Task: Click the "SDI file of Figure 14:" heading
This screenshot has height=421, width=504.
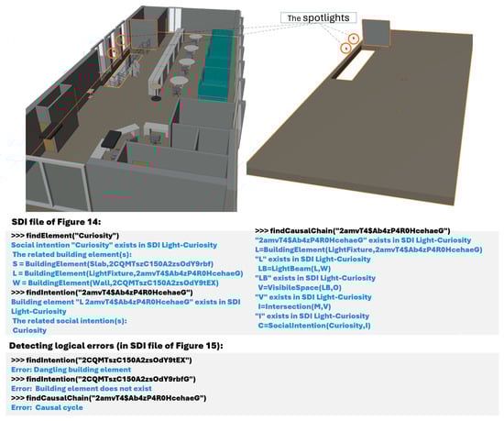Action: [x=56, y=222]
